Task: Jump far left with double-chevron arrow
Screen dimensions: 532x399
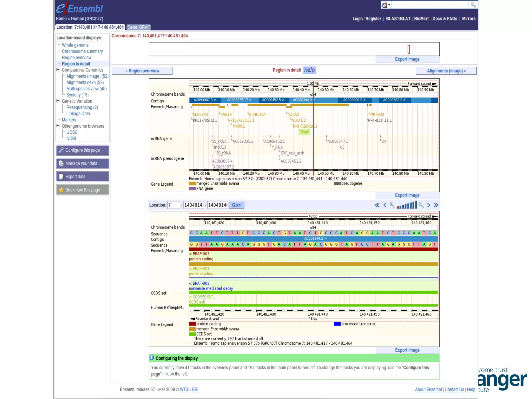Action: click(x=377, y=205)
